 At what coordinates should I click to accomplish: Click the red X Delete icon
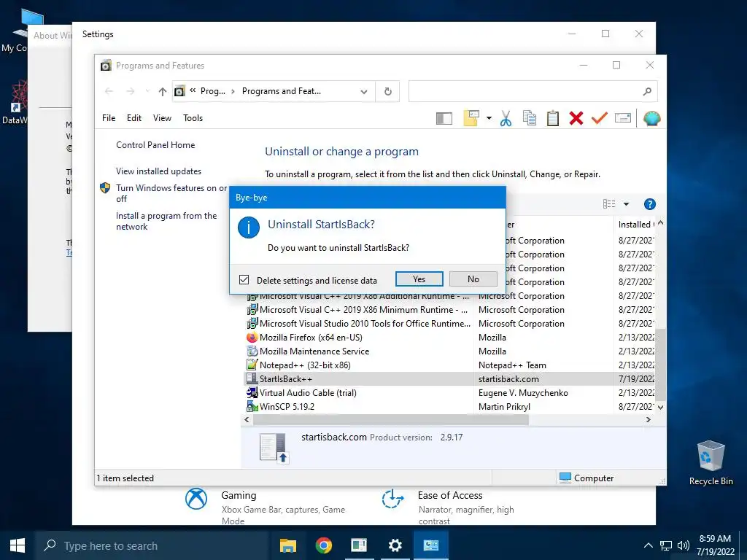pyautogui.click(x=576, y=118)
